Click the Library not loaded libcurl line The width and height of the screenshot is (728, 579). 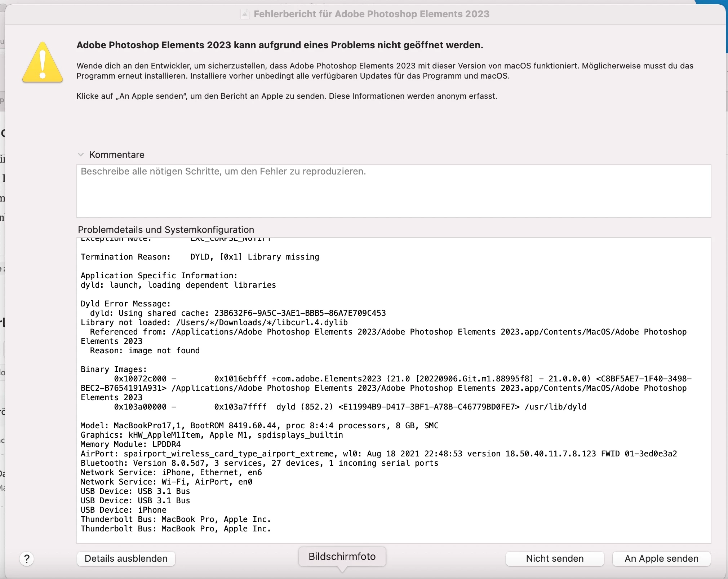click(x=214, y=322)
